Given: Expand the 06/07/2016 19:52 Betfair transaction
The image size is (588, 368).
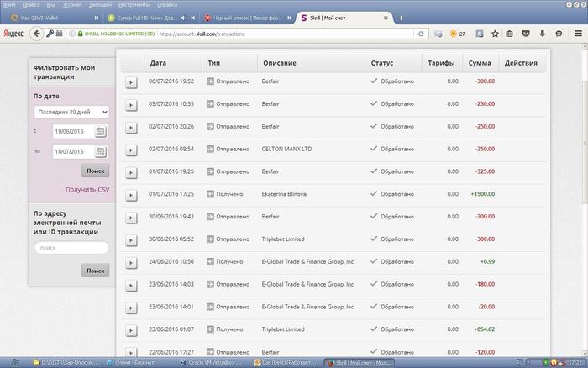Looking at the screenshot, I should click(x=131, y=82).
